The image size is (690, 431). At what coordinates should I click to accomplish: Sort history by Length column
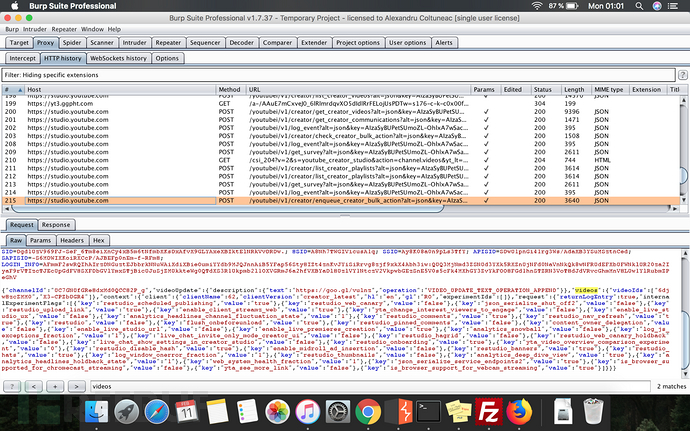(x=576, y=89)
